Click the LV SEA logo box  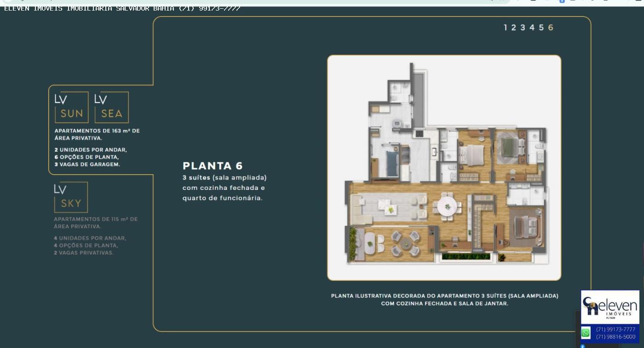(111, 107)
